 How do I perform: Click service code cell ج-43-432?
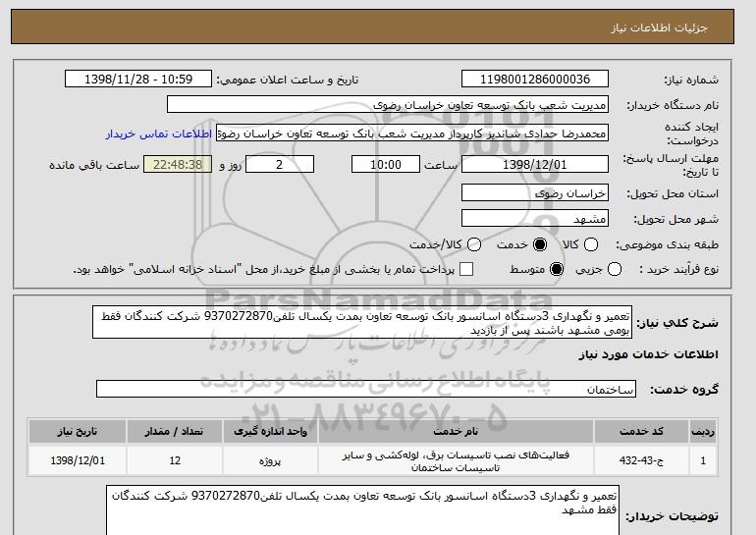coord(642,460)
